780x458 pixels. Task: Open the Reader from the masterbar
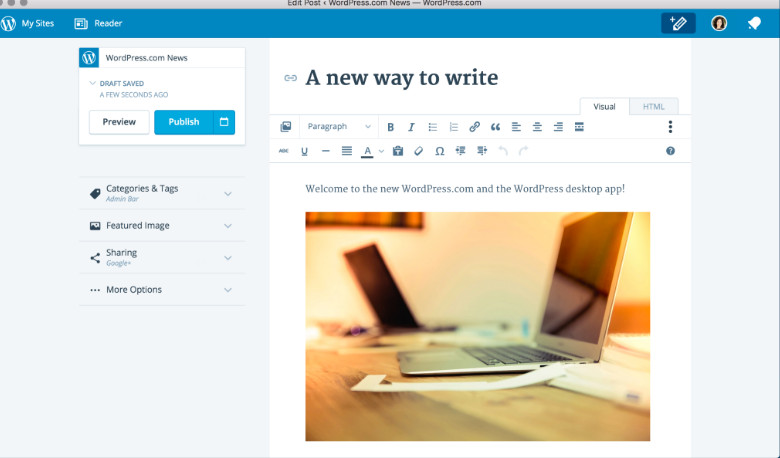click(x=98, y=23)
